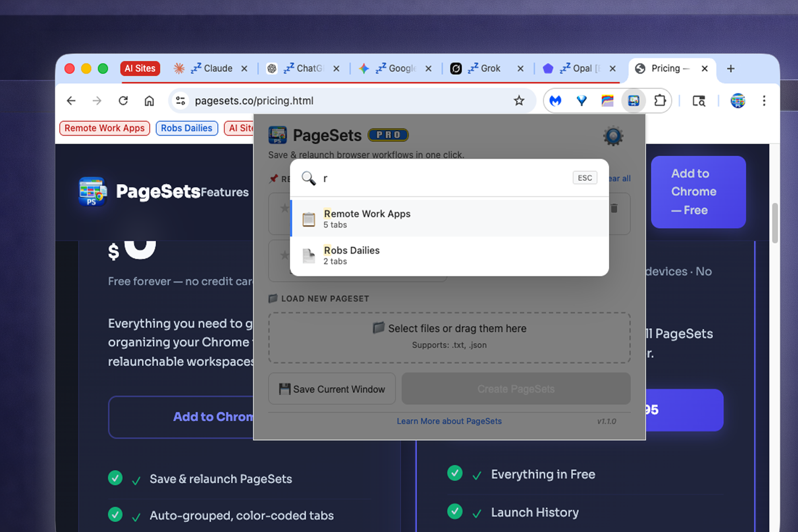The image size is (798, 532).
Task: Click the PRO badge in popup
Action: click(x=388, y=135)
